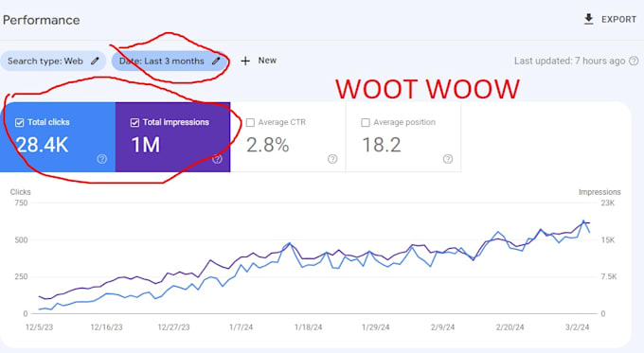The height and width of the screenshot is (353, 644).
Task: Uncheck the Total clicks checkbox
Action: pyautogui.click(x=19, y=122)
